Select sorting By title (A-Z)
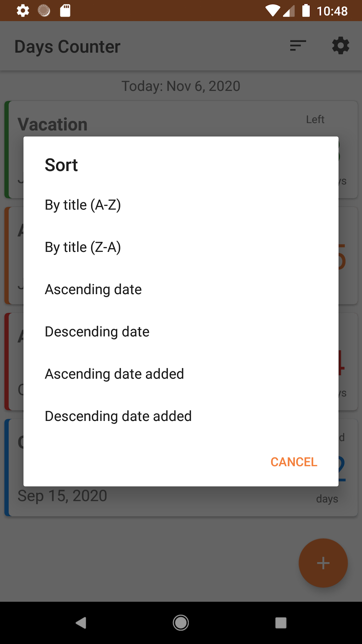The height and width of the screenshot is (644, 362). pyautogui.click(x=83, y=205)
